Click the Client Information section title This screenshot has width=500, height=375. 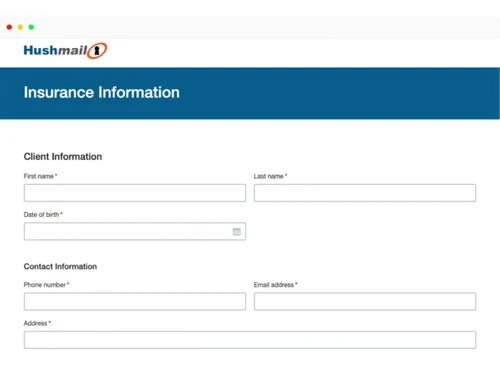[x=63, y=157]
